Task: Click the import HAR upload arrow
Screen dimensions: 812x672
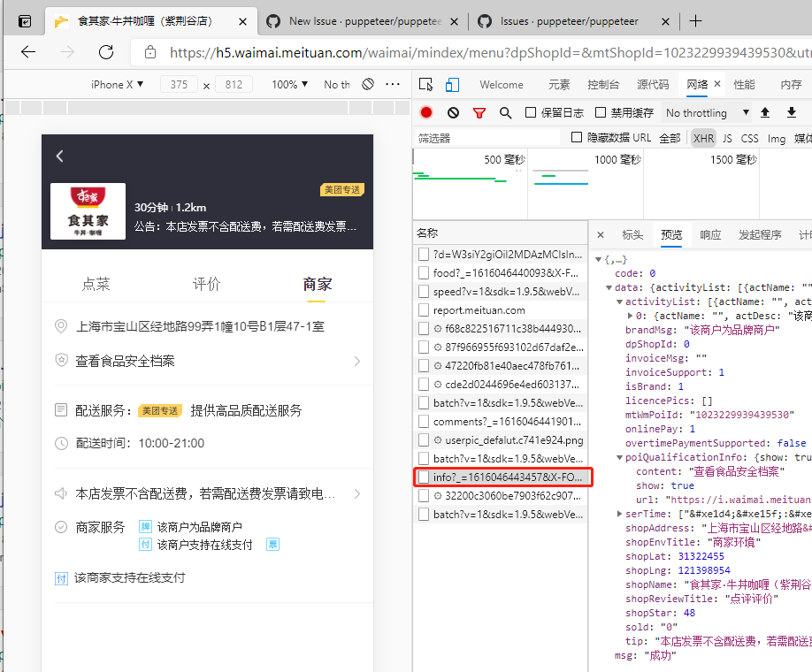Action: point(765,112)
